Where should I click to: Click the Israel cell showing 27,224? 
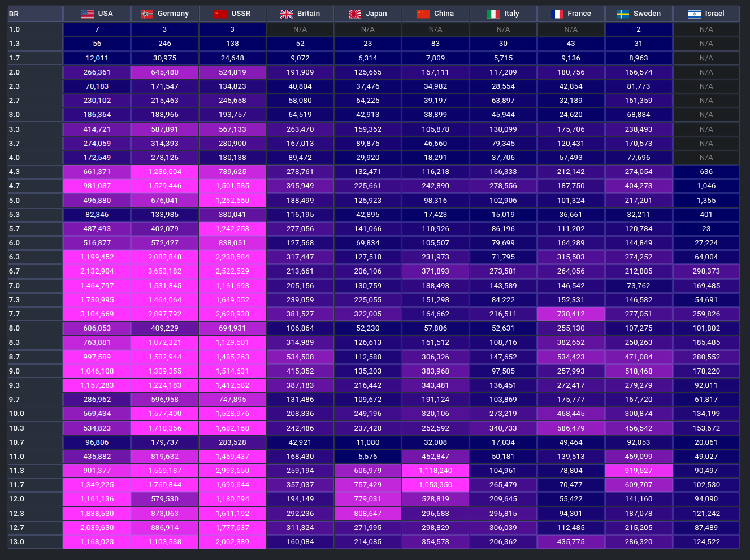pyautogui.click(x=706, y=243)
